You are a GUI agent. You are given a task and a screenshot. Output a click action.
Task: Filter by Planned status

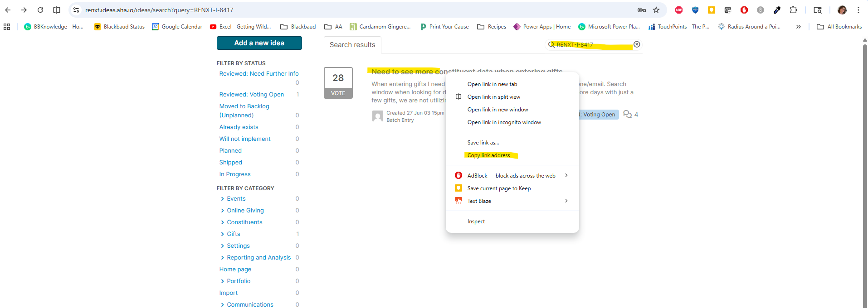click(x=230, y=151)
